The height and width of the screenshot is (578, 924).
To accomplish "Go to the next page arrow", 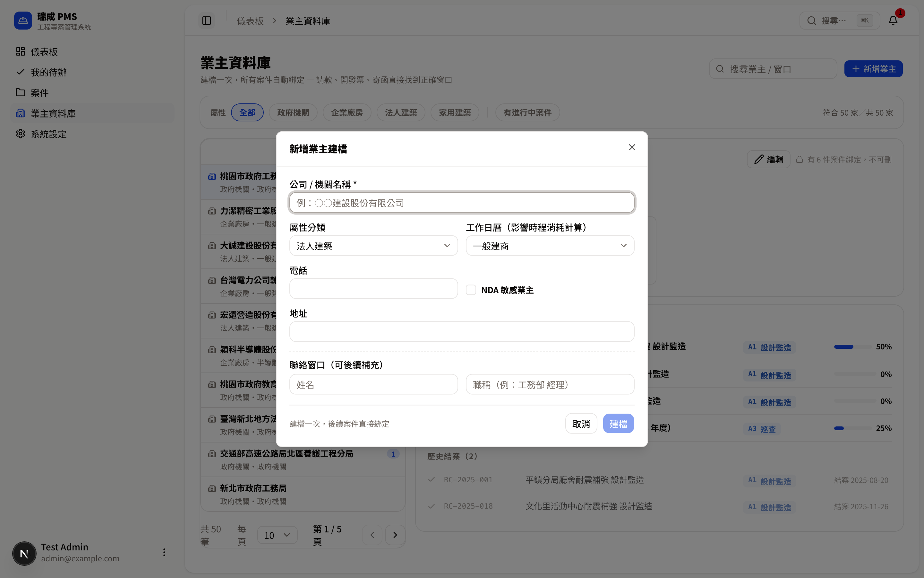I will click(395, 535).
